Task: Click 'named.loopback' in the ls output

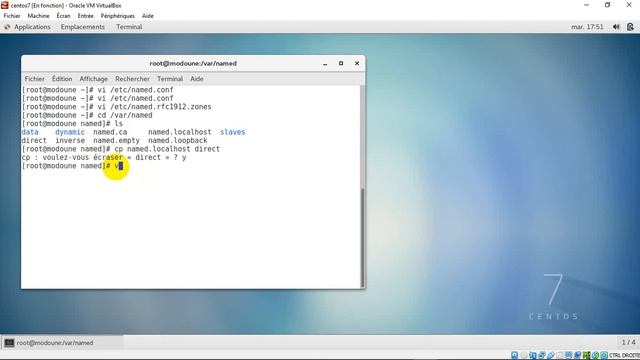Action: (178, 140)
